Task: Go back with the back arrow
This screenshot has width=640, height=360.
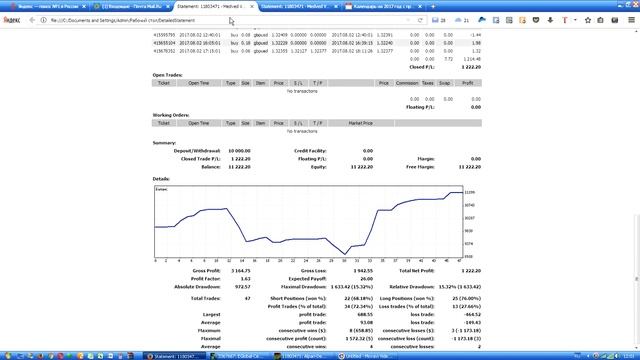Action: tap(32, 20)
